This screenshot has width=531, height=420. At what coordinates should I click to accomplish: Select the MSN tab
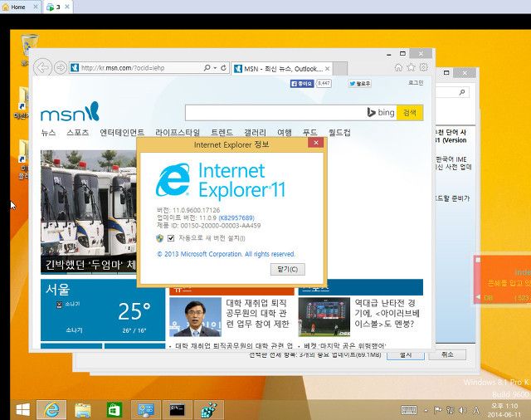pyautogui.click(x=282, y=69)
